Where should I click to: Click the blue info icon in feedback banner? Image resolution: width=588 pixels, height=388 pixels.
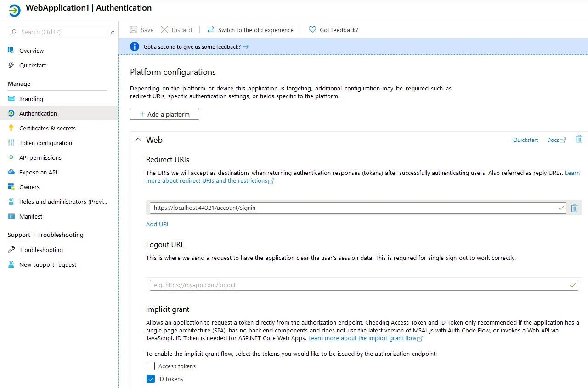tap(135, 46)
